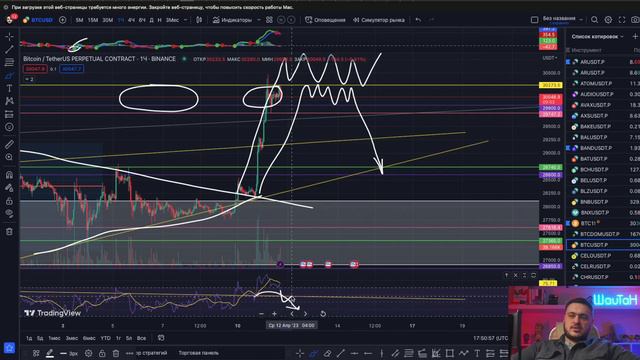Undo the last chart action

pos(418,20)
